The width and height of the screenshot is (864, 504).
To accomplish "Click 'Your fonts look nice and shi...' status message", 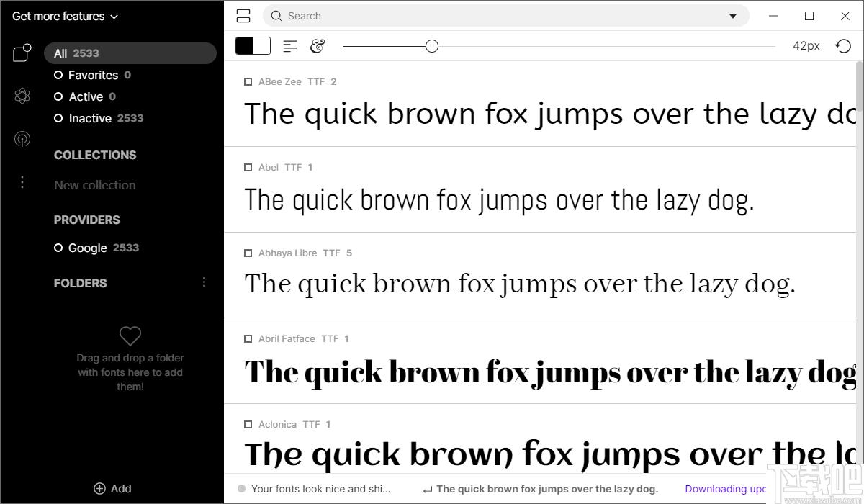I will pos(321,489).
